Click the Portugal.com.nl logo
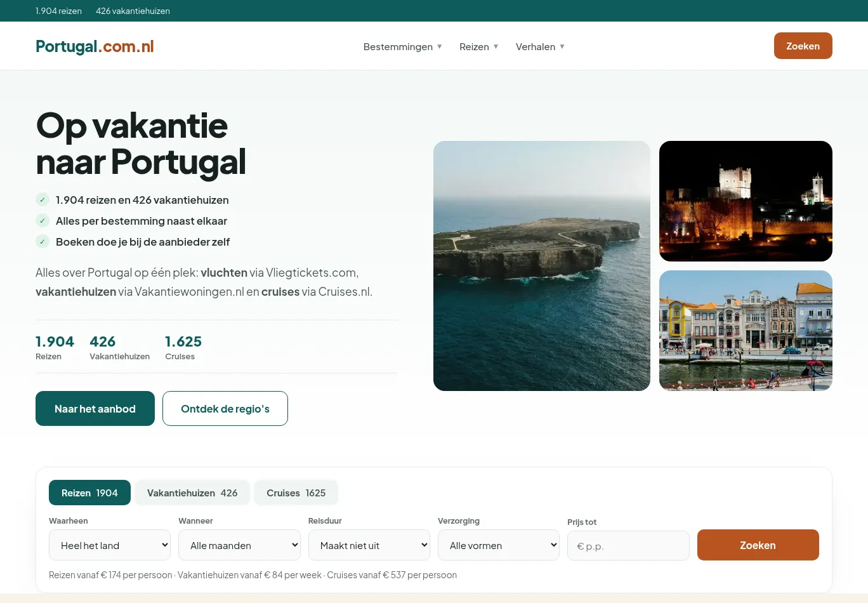Image resolution: width=868 pixels, height=603 pixels. pyautogui.click(x=95, y=46)
